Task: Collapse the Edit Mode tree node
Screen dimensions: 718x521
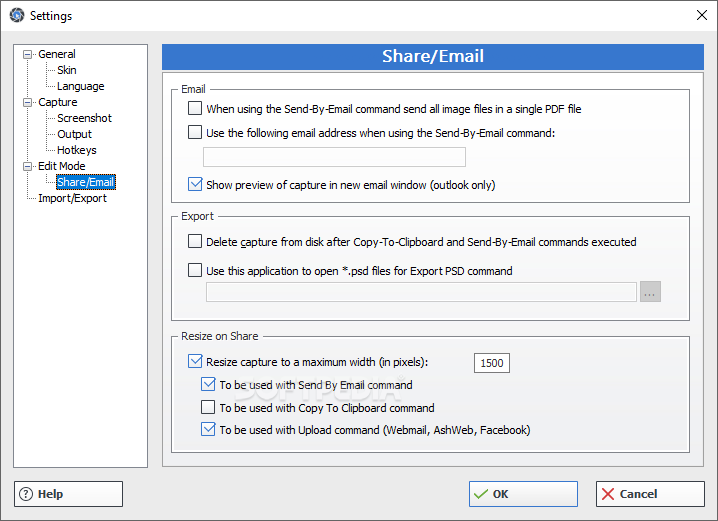Action: 28,166
